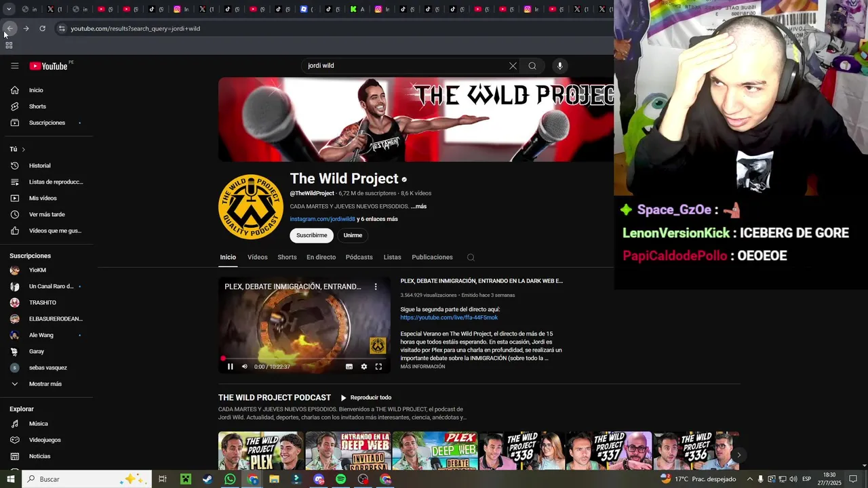This screenshot has width=868, height=488.
Task: Expand channel description with ...más
Action: click(x=418, y=206)
